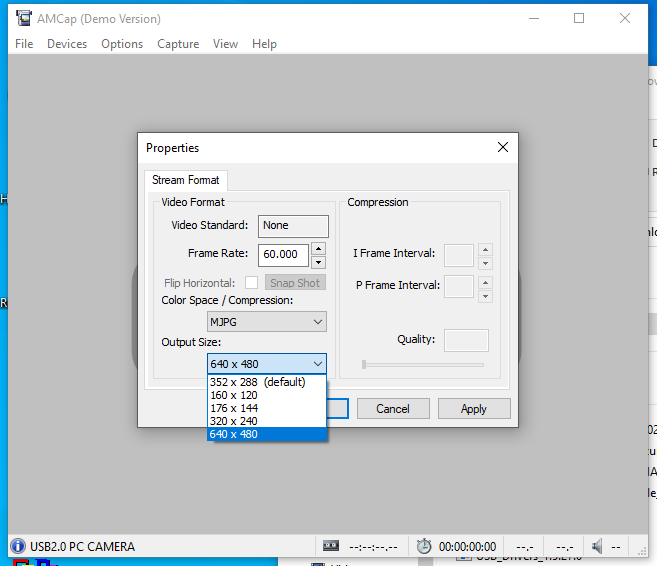The height and width of the screenshot is (566, 657).
Task: Choose 160 x 120 output size
Action: pyautogui.click(x=267, y=395)
